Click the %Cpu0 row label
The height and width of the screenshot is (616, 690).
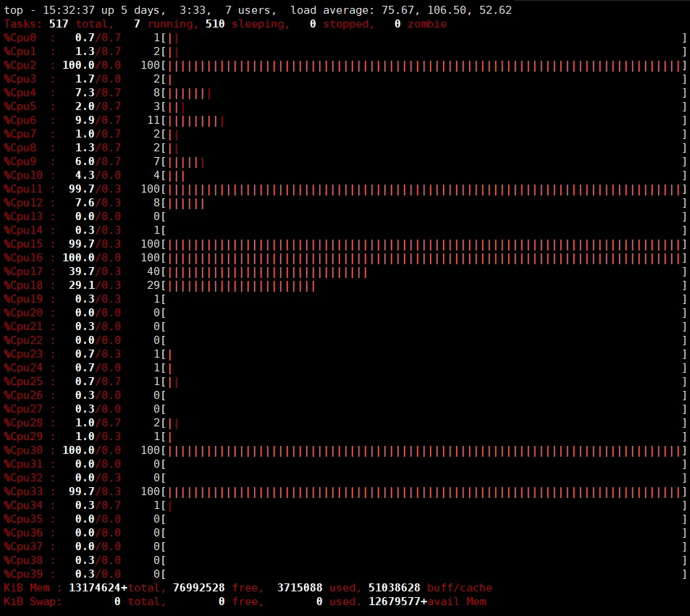click(20, 38)
